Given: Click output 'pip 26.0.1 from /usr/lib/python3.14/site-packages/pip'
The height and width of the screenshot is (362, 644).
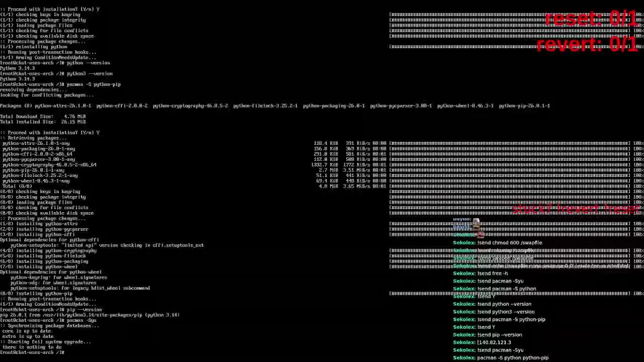Looking at the screenshot, I should pos(90,315).
